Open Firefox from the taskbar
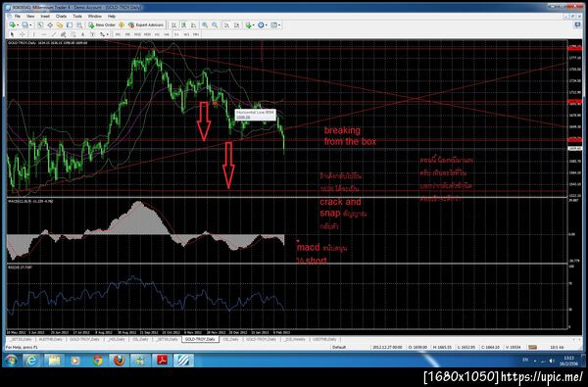This screenshot has height=387, width=588. coord(120,361)
